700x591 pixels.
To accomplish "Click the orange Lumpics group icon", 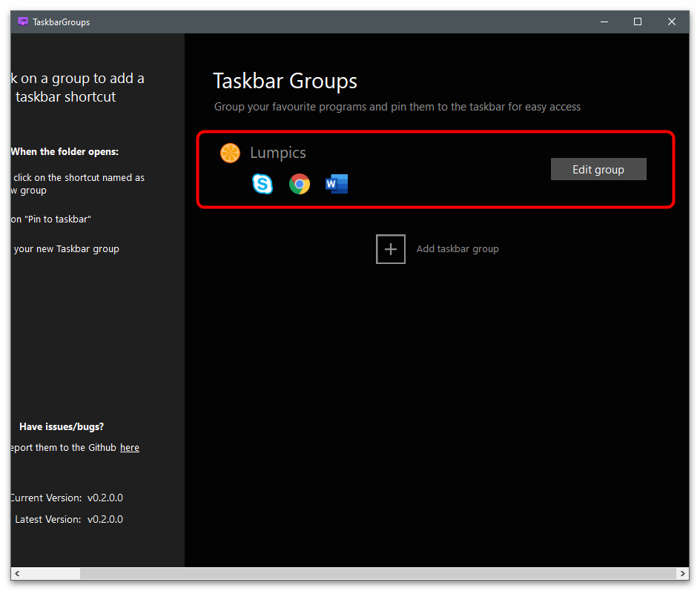I will [x=230, y=153].
